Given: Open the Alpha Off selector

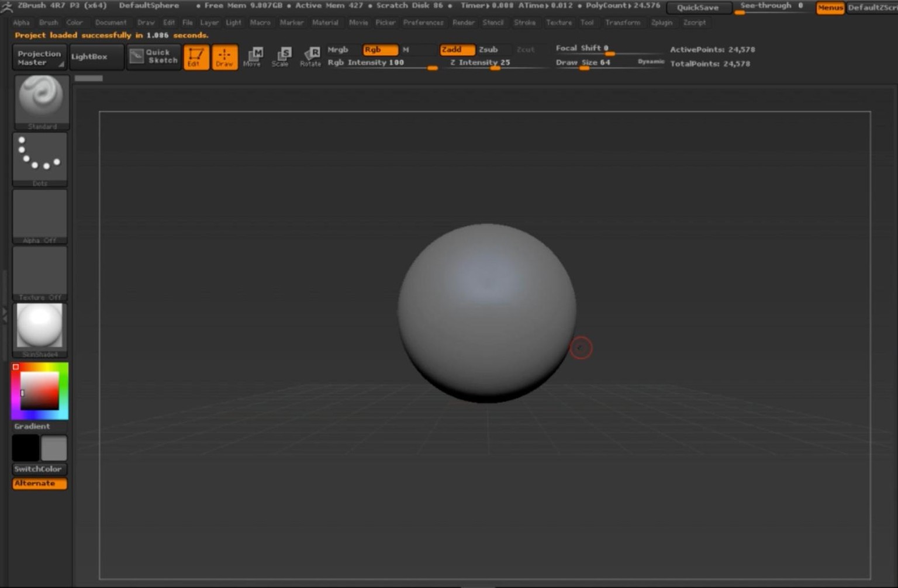Looking at the screenshot, I should [x=40, y=216].
